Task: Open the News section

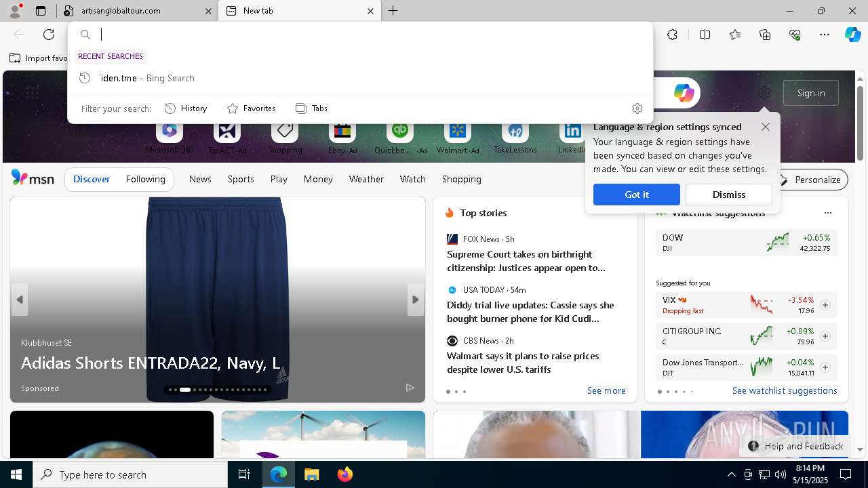Action: (x=200, y=179)
